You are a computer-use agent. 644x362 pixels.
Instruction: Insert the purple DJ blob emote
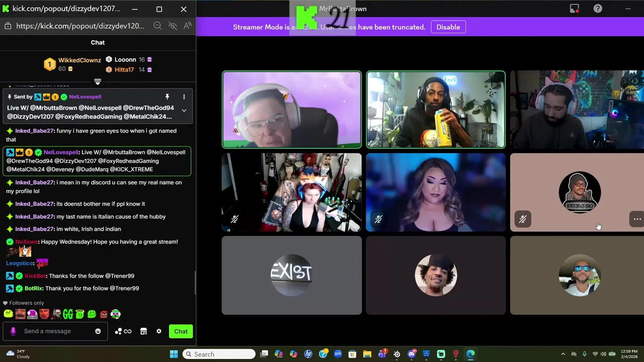[x=32, y=314]
